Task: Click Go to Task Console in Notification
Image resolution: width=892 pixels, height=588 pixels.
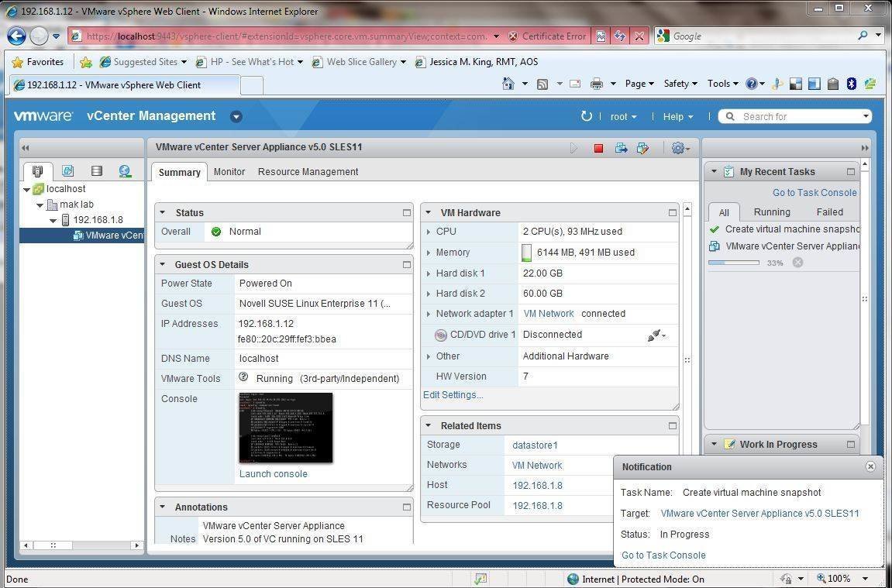Action: 663,555
